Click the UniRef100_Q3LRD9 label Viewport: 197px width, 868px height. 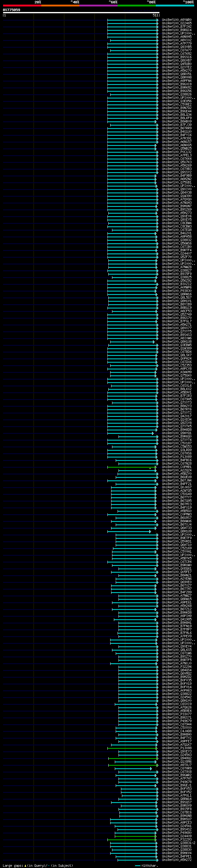point(176,450)
